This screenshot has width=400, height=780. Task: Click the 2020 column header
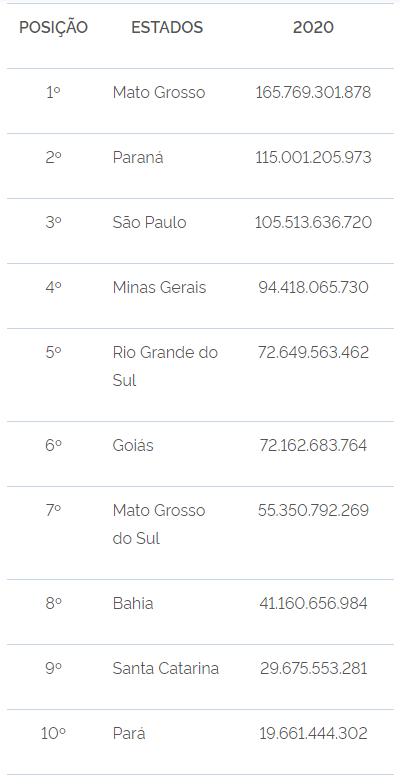tap(313, 27)
